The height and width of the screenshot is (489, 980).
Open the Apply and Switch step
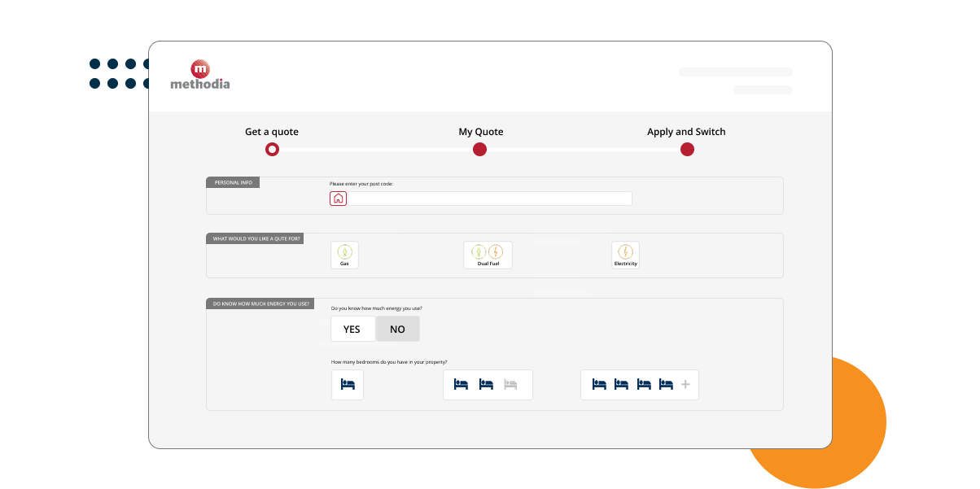point(687,149)
